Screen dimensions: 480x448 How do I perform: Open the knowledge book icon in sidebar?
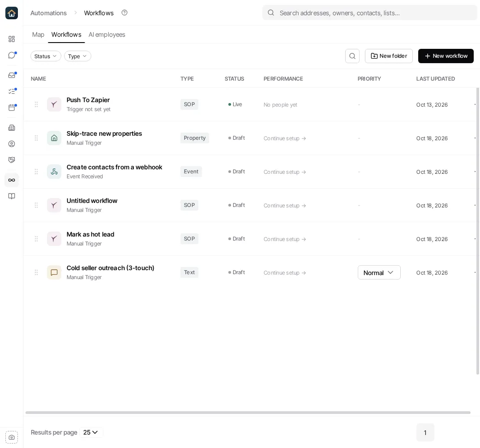coord(12,196)
